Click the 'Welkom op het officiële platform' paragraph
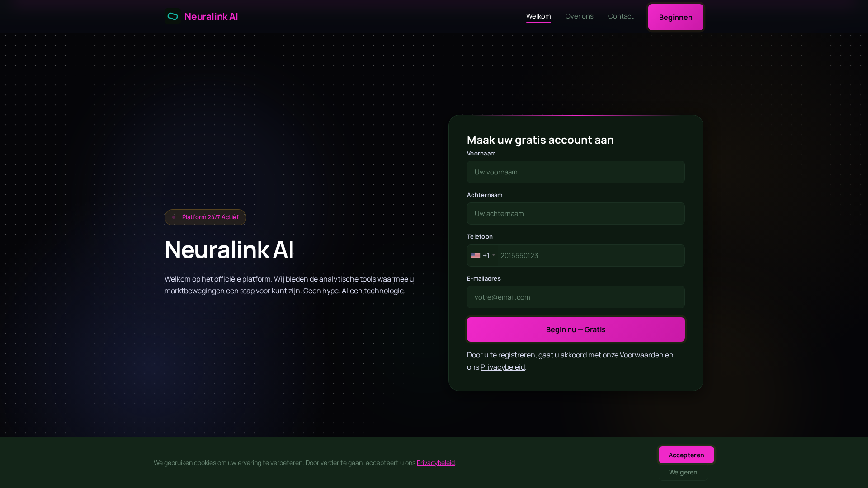The height and width of the screenshot is (488, 868). pos(289,285)
